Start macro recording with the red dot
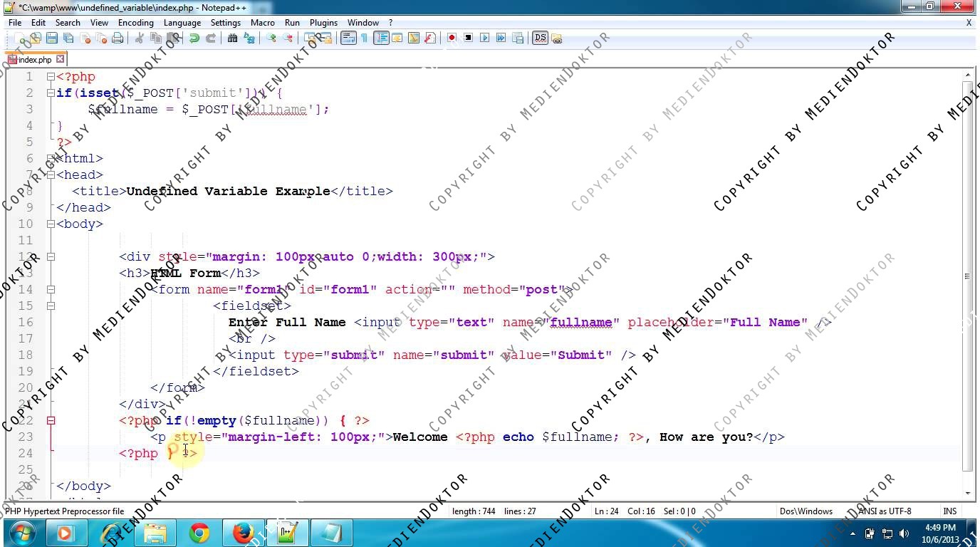980x547 pixels. click(x=452, y=38)
